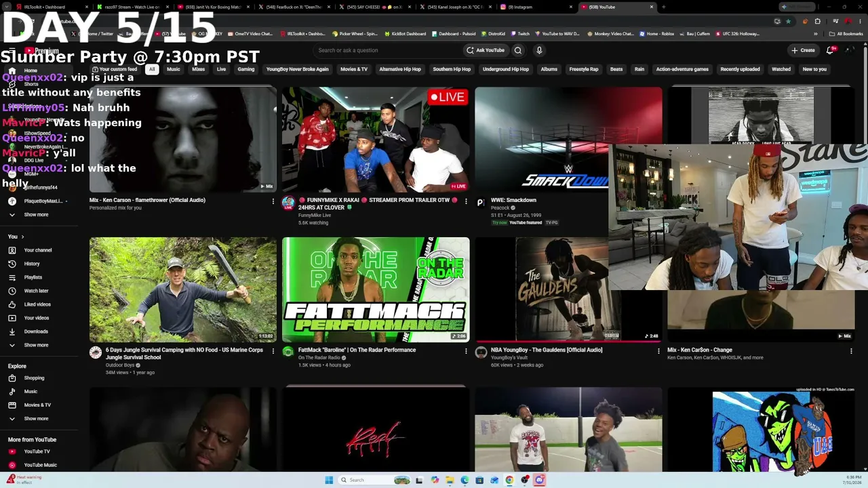Switch to Chrome on the taskbar
Image resolution: width=868 pixels, height=488 pixels.
509,480
